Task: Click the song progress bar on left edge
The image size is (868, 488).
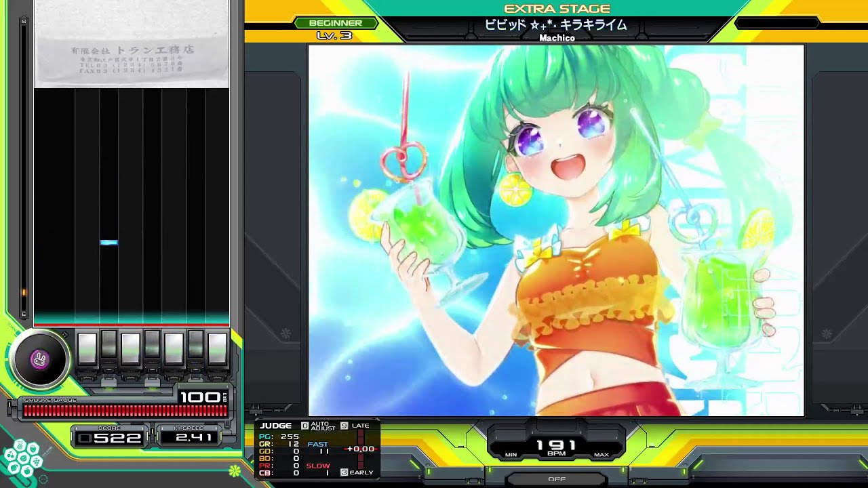Action: pos(24,168)
